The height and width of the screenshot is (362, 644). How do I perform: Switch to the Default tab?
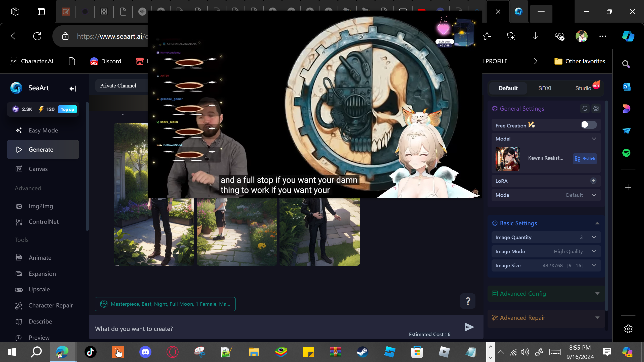point(508,88)
